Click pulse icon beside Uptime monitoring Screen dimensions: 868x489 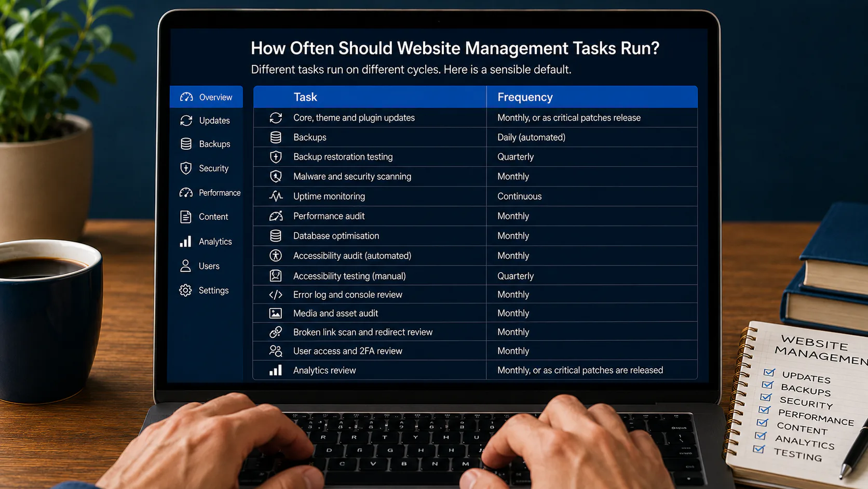coord(276,196)
